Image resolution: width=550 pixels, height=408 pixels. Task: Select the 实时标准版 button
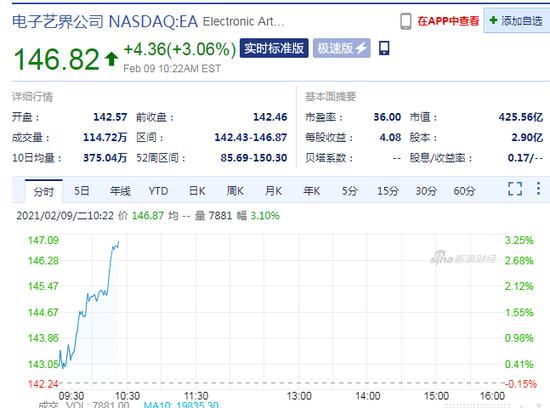pos(274,48)
